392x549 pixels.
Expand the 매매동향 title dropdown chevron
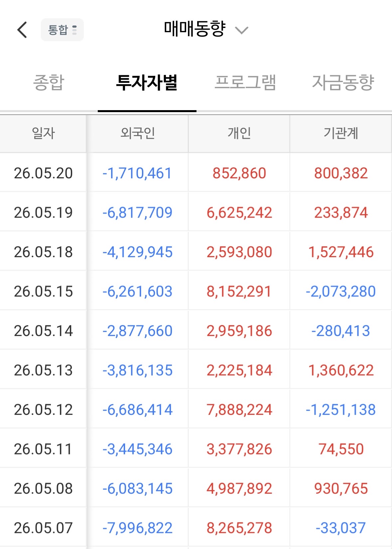[241, 31]
